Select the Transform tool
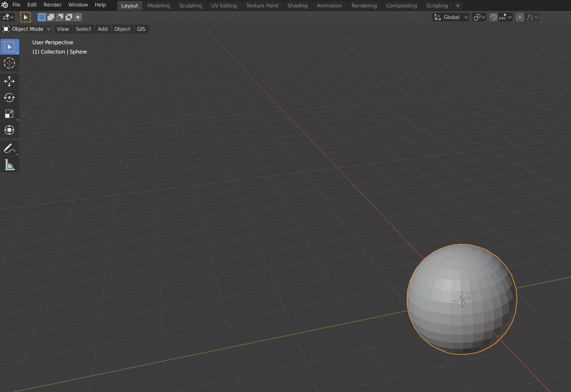The image size is (571, 392). 10,130
